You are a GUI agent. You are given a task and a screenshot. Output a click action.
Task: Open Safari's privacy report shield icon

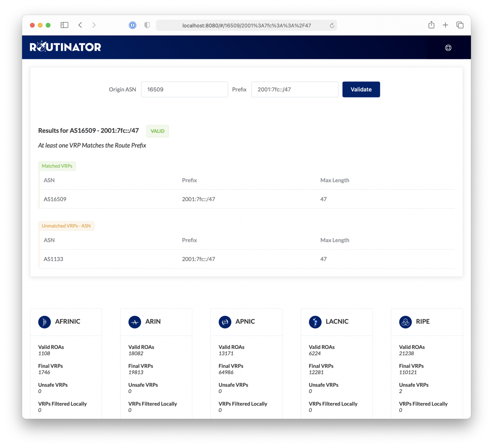pyautogui.click(x=147, y=25)
